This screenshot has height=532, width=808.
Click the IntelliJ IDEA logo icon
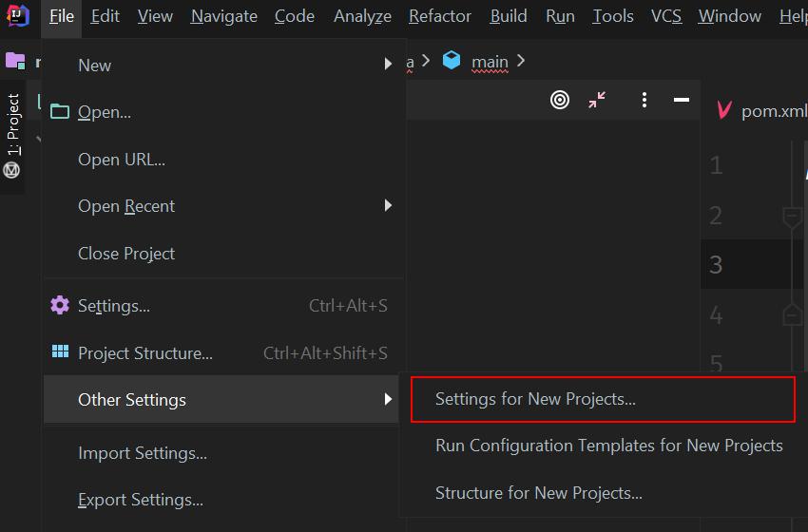click(x=17, y=15)
